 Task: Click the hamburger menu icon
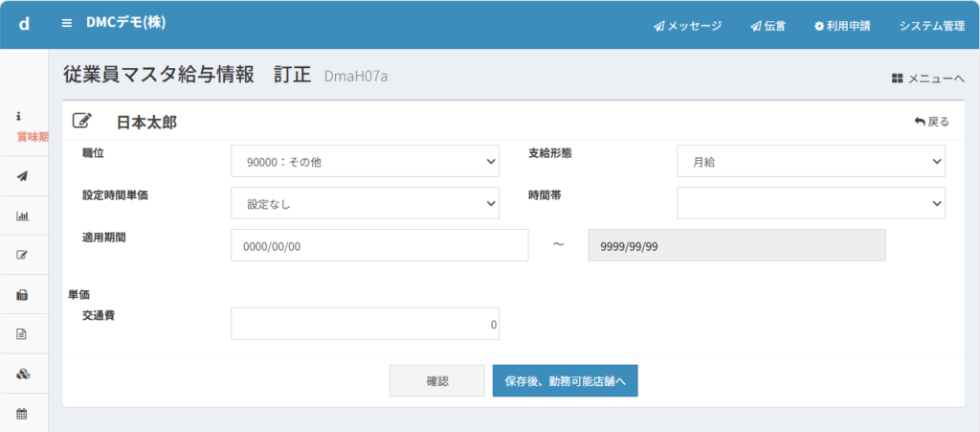66,24
